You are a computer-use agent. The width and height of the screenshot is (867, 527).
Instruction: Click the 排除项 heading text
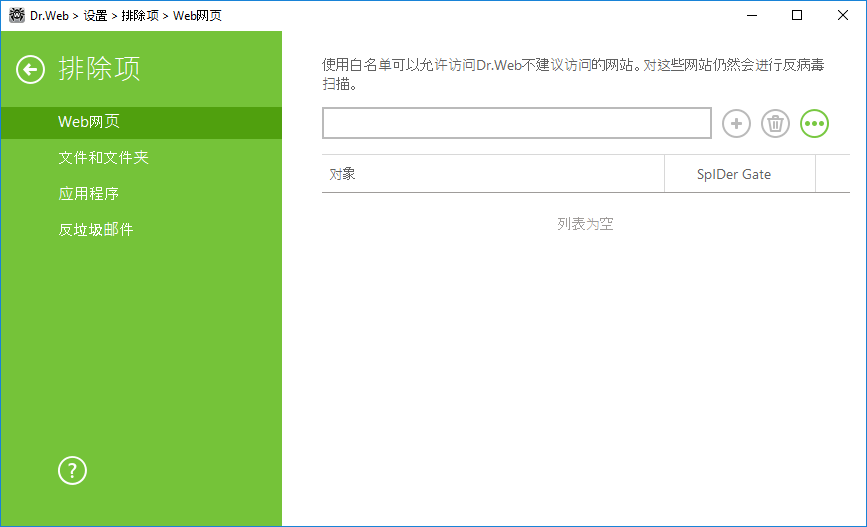100,69
